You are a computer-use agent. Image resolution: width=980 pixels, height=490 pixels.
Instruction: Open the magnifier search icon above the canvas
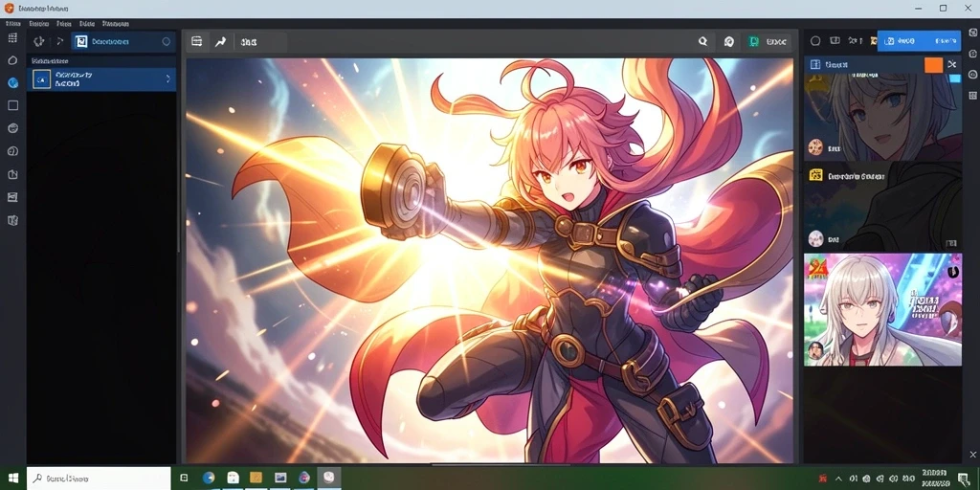point(703,42)
